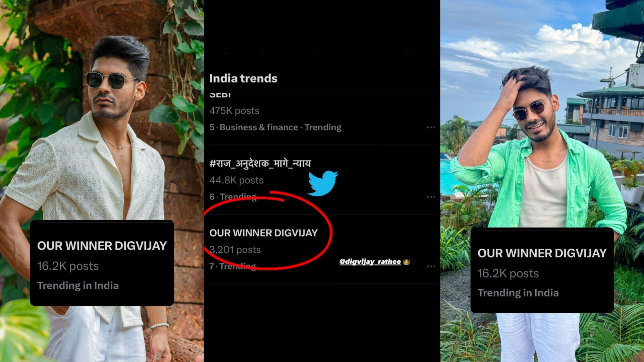The width and height of the screenshot is (644, 362).
Task: Click 'Trending in India' on the left card
Action: point(78,286)
